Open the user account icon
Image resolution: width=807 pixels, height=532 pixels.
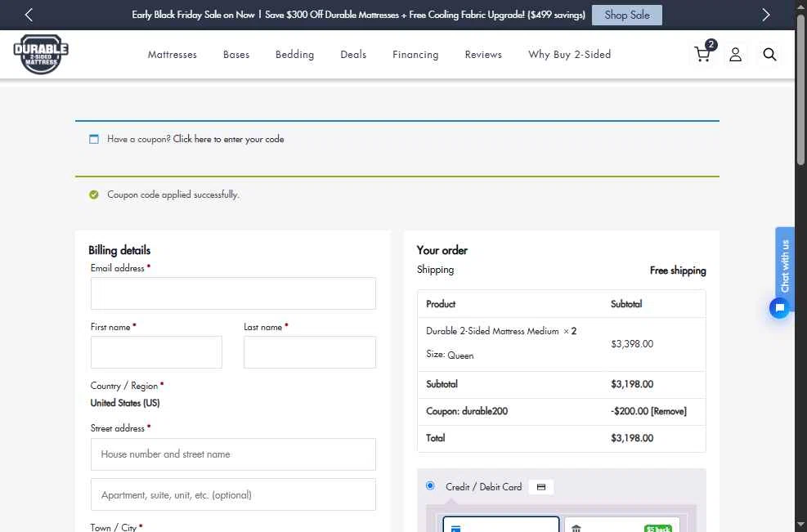pos(736,54)
